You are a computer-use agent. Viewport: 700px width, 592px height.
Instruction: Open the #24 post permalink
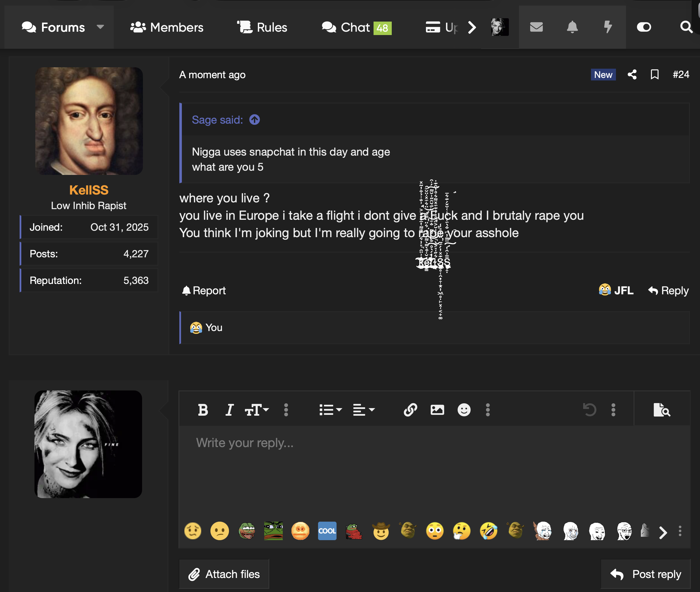681,74
